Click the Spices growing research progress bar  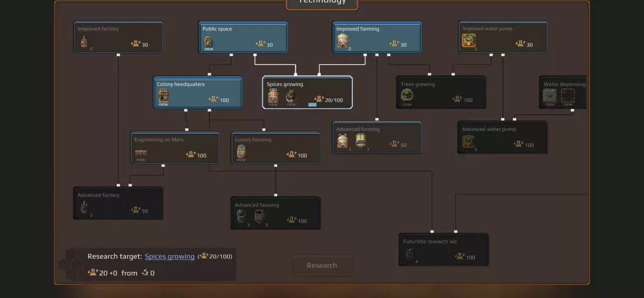(x=312, y=105)
